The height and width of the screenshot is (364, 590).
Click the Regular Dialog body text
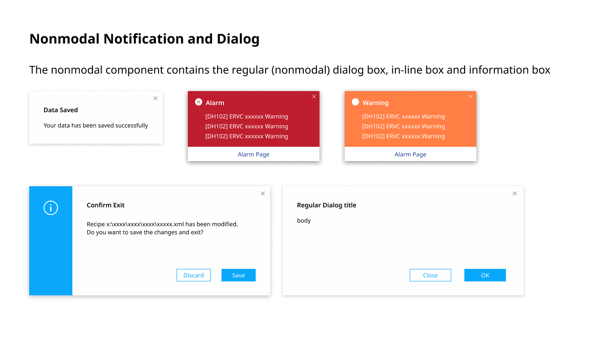304,221
